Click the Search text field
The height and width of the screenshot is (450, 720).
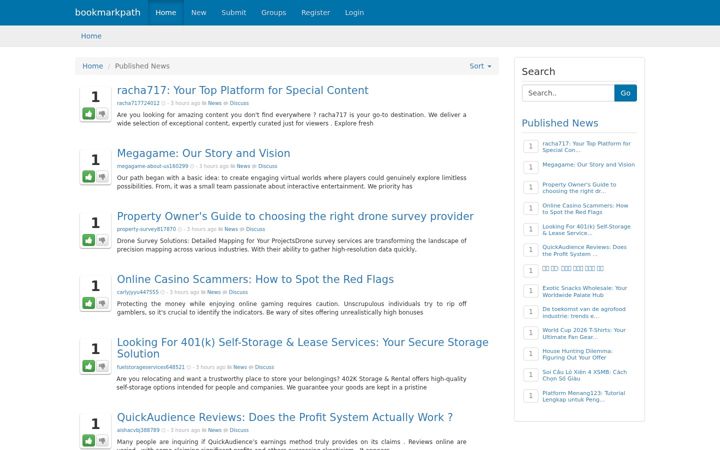(x=568, y=93)
